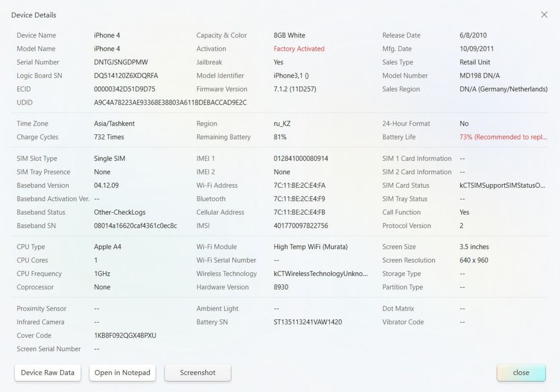Viewport: 560px width, 392px height.
Task: Click the Coprocessor label
Action: tap(35, 287)
